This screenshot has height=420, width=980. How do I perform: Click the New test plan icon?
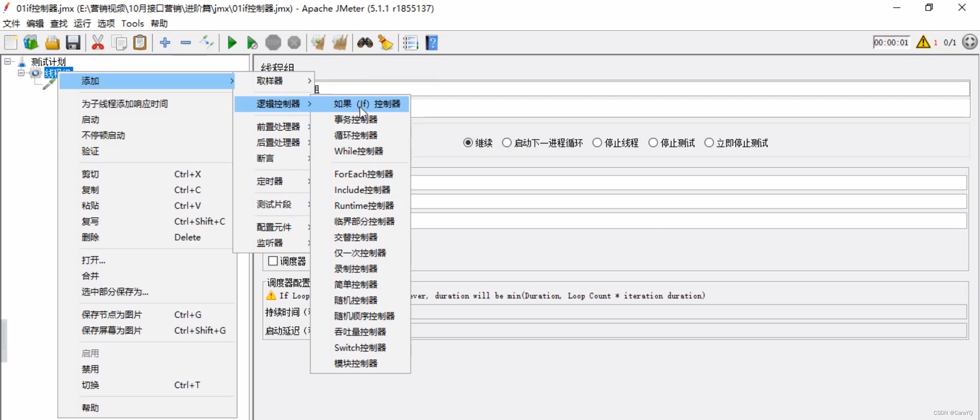click(11, 43)
